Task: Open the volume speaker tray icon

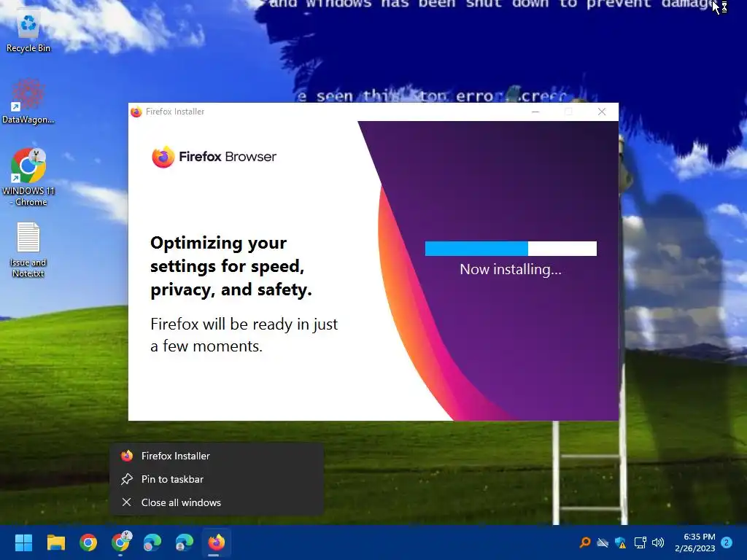Action: (x=658, y=542)
